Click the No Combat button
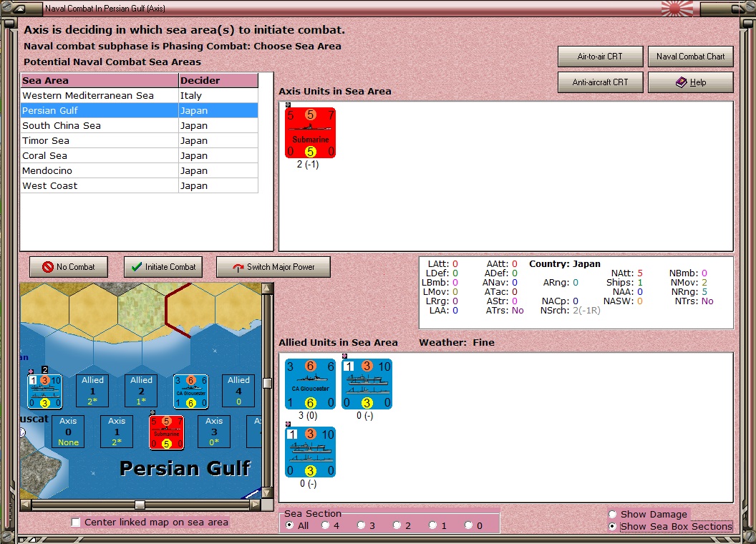The image size is (756, 544). (x=69, y=267)
